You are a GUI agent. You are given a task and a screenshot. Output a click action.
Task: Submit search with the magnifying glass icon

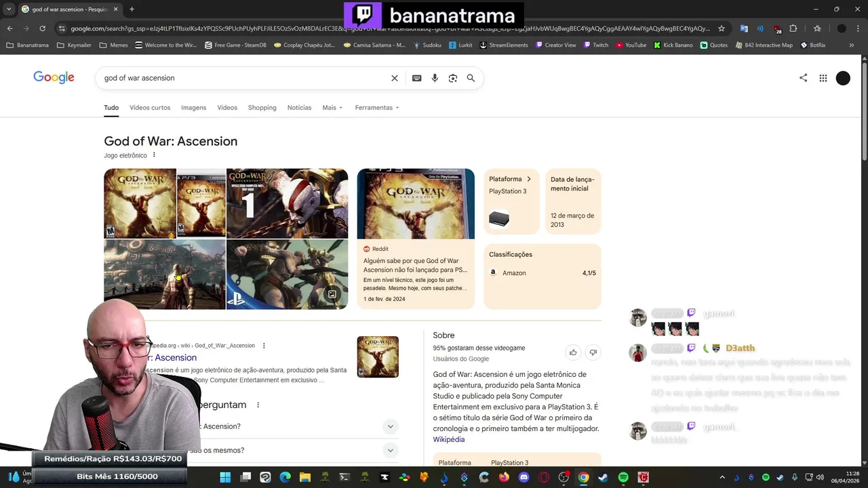tap(471, 78)
